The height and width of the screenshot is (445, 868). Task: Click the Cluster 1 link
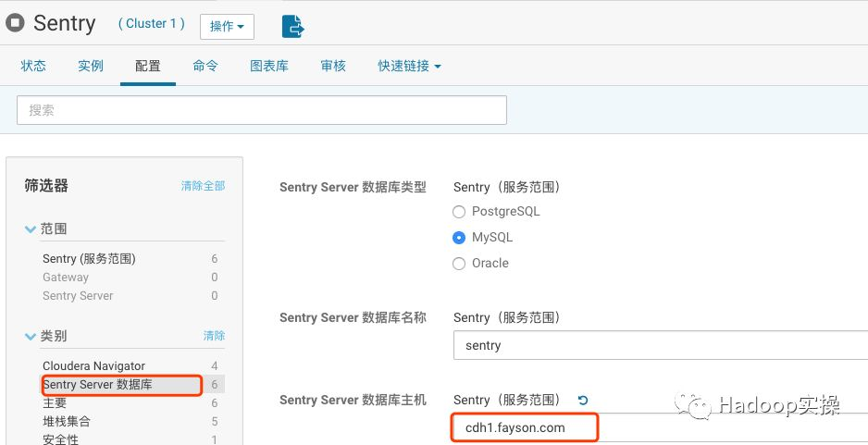pyautogui.click(x=151, y=24)
